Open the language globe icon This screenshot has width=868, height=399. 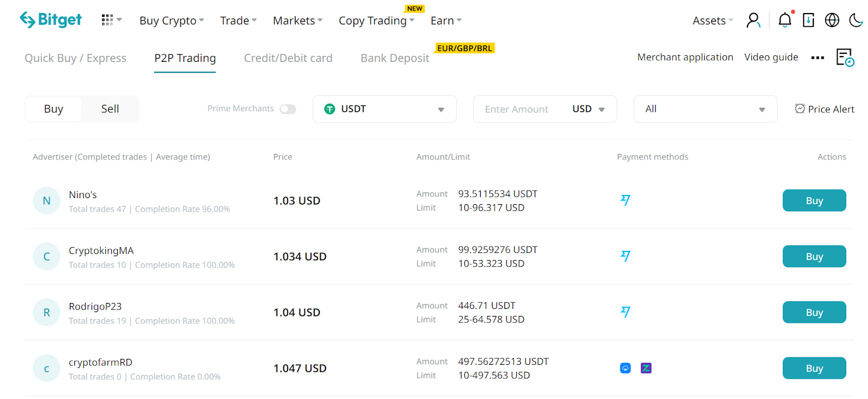[x=832, y=21]
